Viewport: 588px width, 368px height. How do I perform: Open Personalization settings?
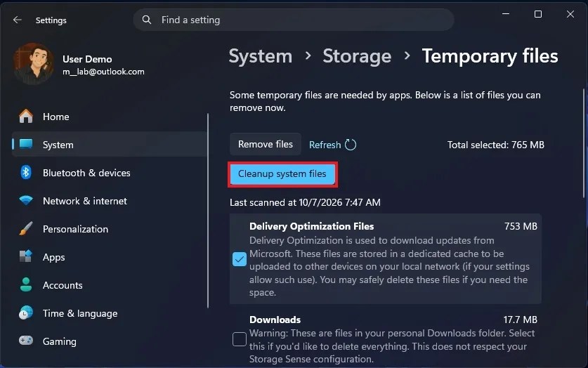(x=110, y=229)
